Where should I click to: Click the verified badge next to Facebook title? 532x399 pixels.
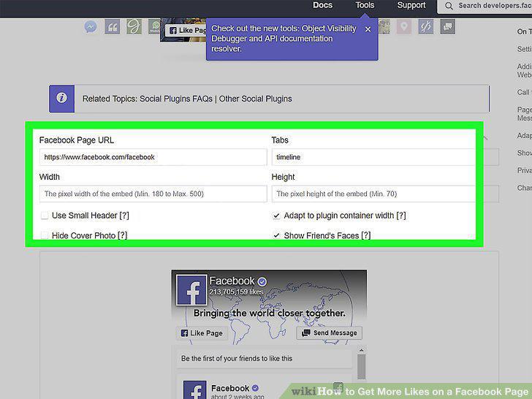(x=262, y=281)
